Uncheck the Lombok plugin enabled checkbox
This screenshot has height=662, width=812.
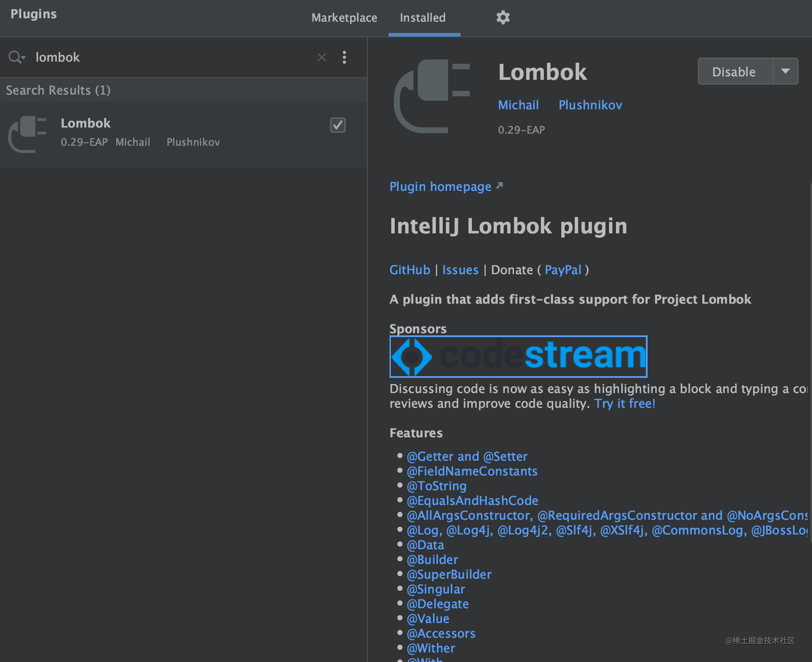pyautogui.click(x=337, y=125)
